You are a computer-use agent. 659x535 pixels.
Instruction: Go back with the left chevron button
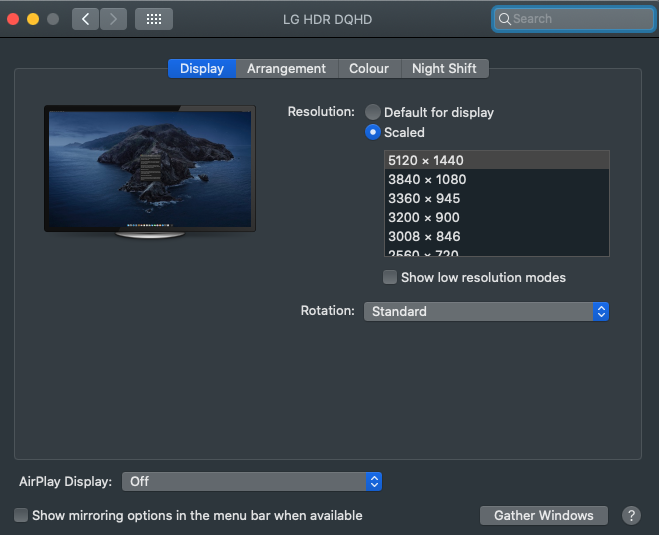pos(85,19)
